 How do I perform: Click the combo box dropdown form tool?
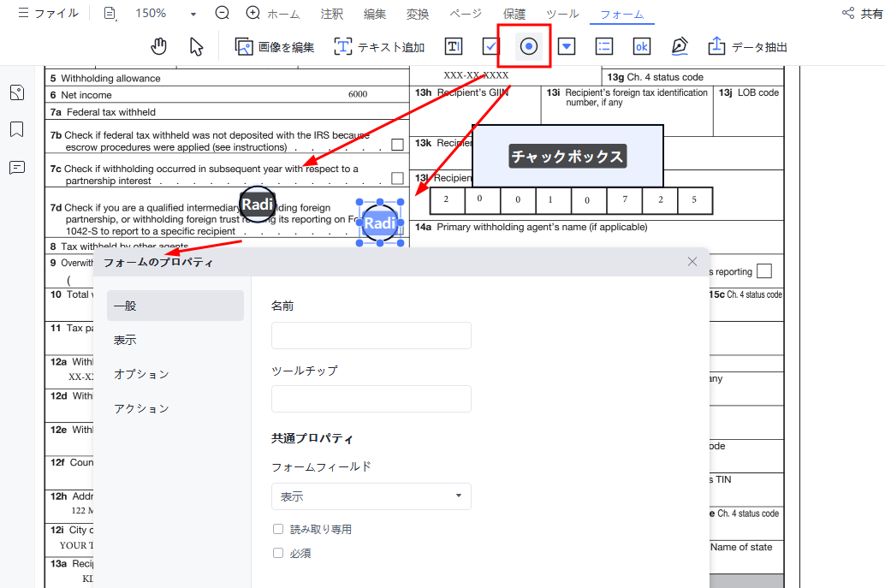pos(567,47)
